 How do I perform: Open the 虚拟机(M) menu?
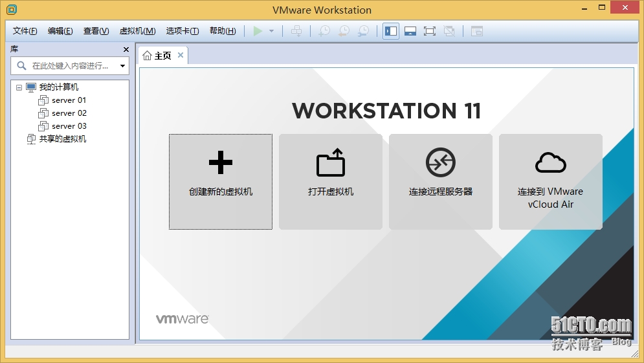(138, 31)
